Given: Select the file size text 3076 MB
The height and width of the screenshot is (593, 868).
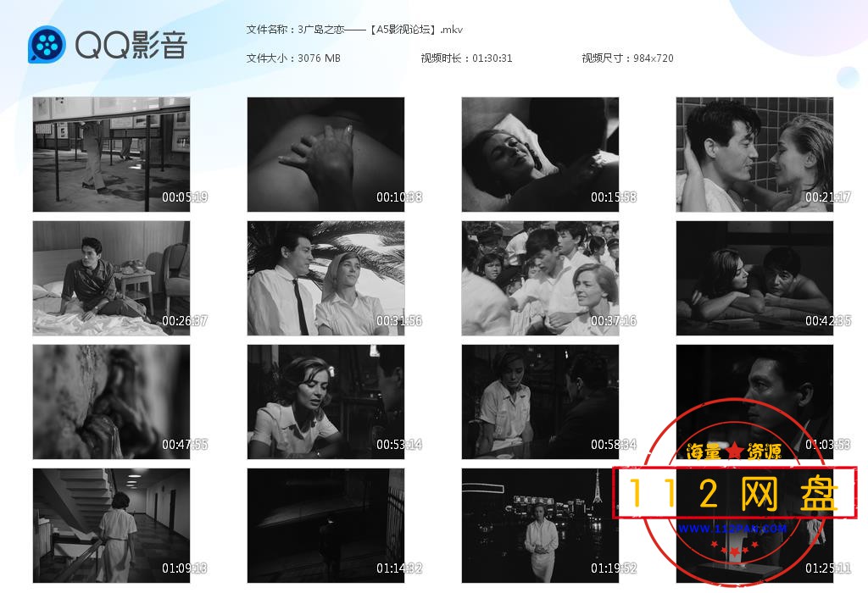Looking at the screenshot, I should [319, 58].
